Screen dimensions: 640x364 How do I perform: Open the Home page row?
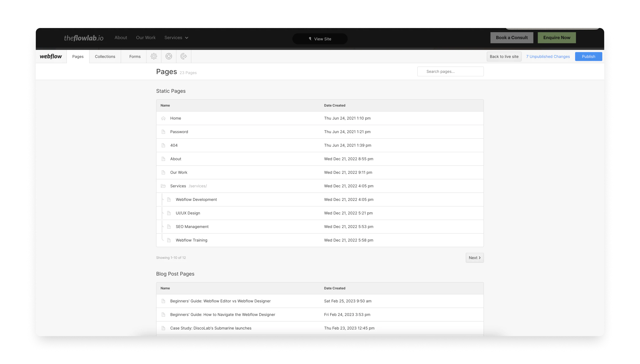tap(320, 118)
